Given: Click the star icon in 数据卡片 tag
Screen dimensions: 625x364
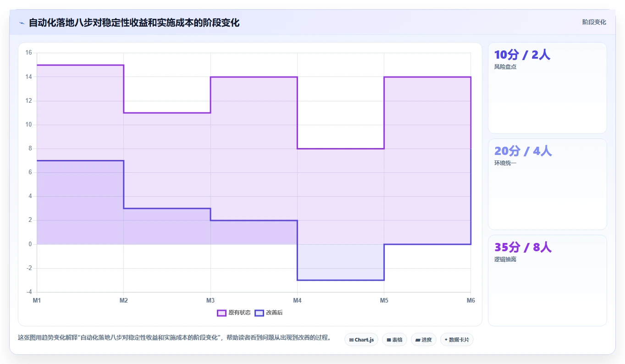Looking at the screenshot, I should coord(446,340).
